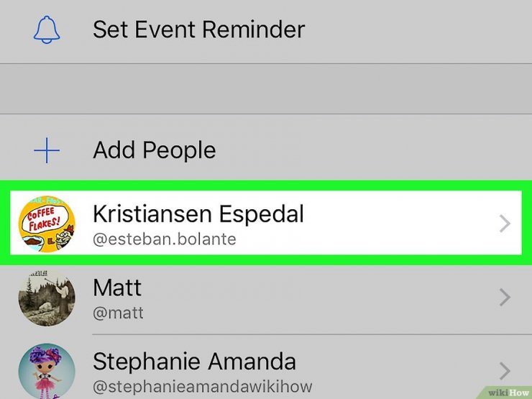This screenshot has height=399, width=532.
Task: Tap blank space right of Add People
Action: pyautogui.click(x=373, y=150)
